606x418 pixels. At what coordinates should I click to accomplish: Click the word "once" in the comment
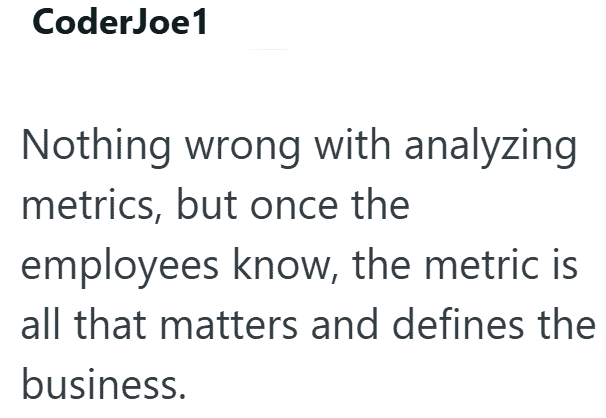[x=294, y=207]
